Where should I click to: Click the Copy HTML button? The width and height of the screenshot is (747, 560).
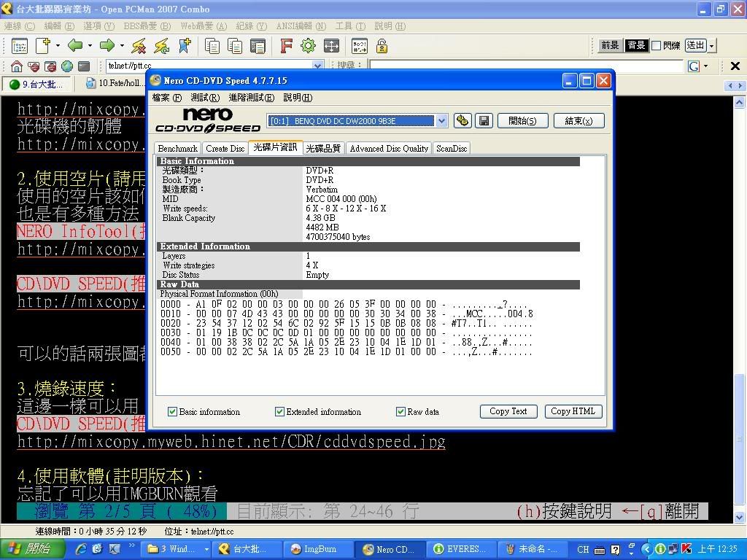coord(573,411)
